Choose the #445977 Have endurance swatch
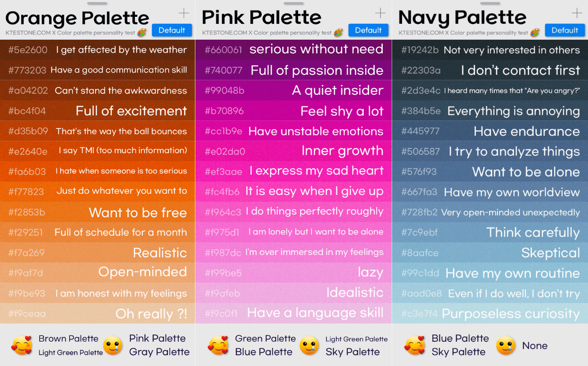Image resolution: width=588 pixels, height=366 pixels. [x=490, y=131]
